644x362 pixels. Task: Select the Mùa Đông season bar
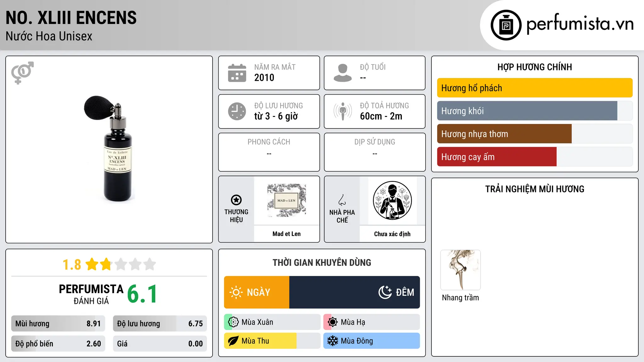pyautogui.click(x=372, y=341)
